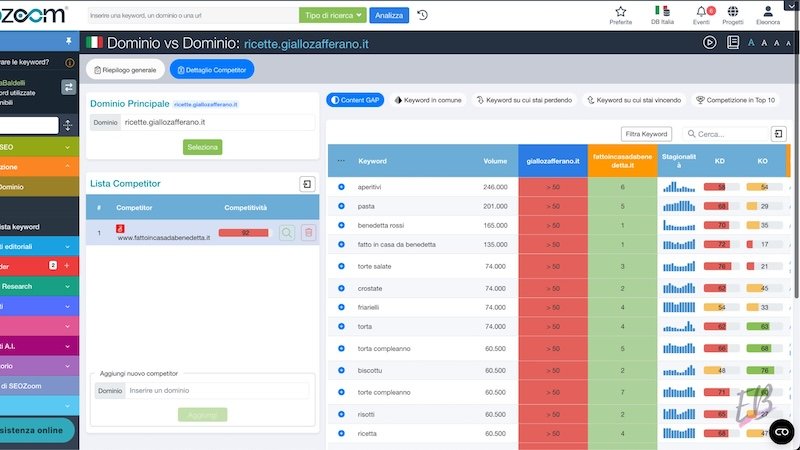The image size is (800, 450).
Task: Open the chat support bubble icon
Action: click(782, 432)
